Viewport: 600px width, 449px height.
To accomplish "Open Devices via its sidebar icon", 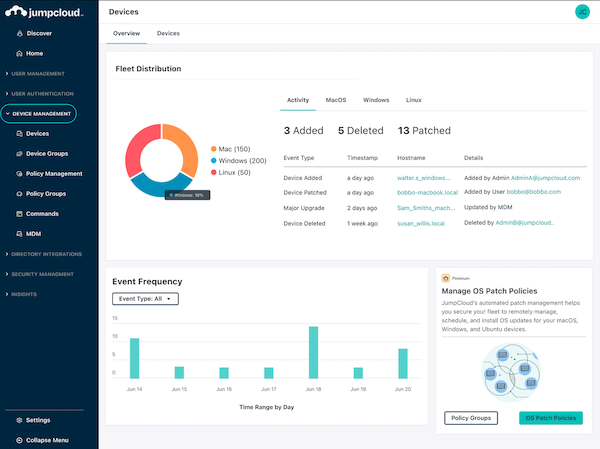I will point(19,133).
